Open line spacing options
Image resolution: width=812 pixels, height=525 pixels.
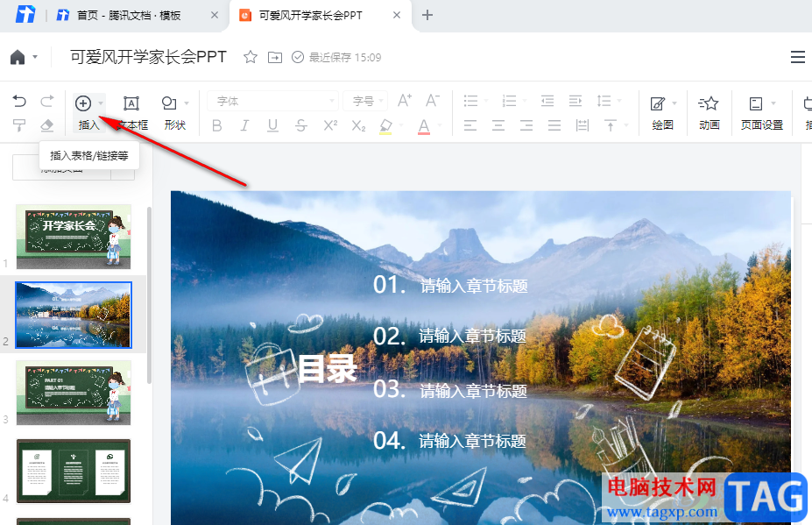click(x=604, y=100)
